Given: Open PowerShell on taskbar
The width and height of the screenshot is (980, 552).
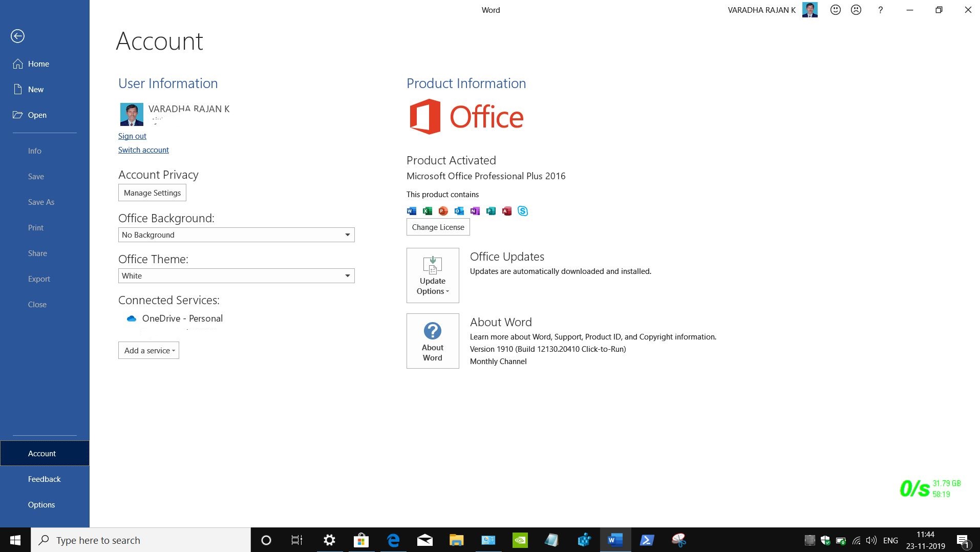Looking at the screenshot, I should point(647,540).
